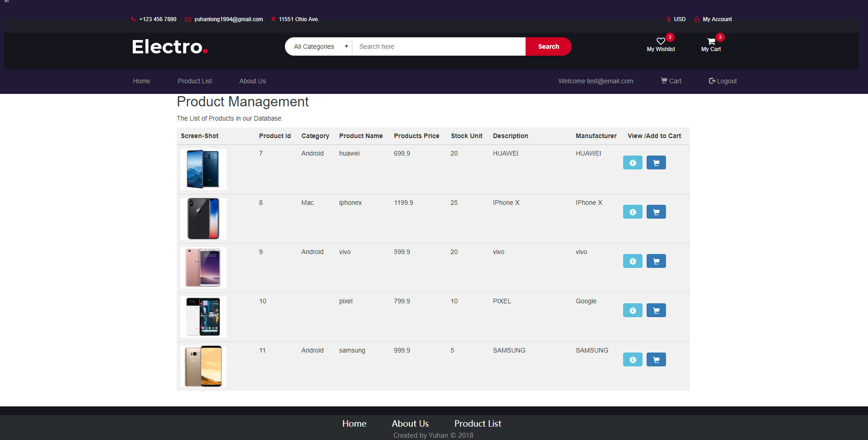Screen dimensions: 868x440
Task: Logout using the logout icon
Action: (x=711, y=81)
